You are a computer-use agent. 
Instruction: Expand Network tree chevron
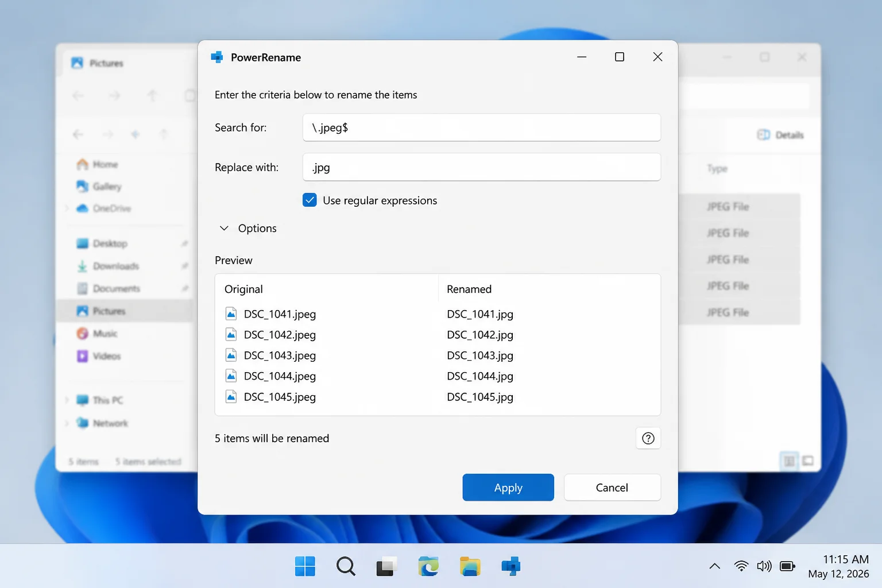pos(67,423)
